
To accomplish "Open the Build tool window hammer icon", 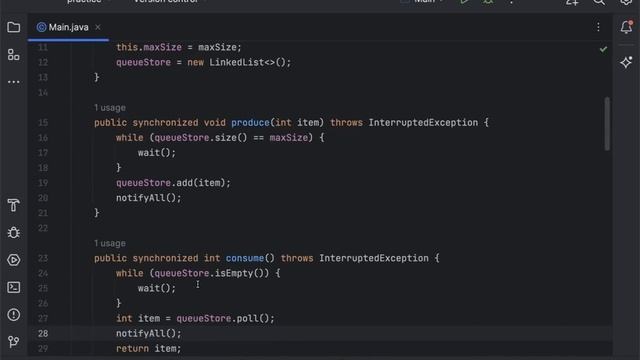I will [13, 205].
